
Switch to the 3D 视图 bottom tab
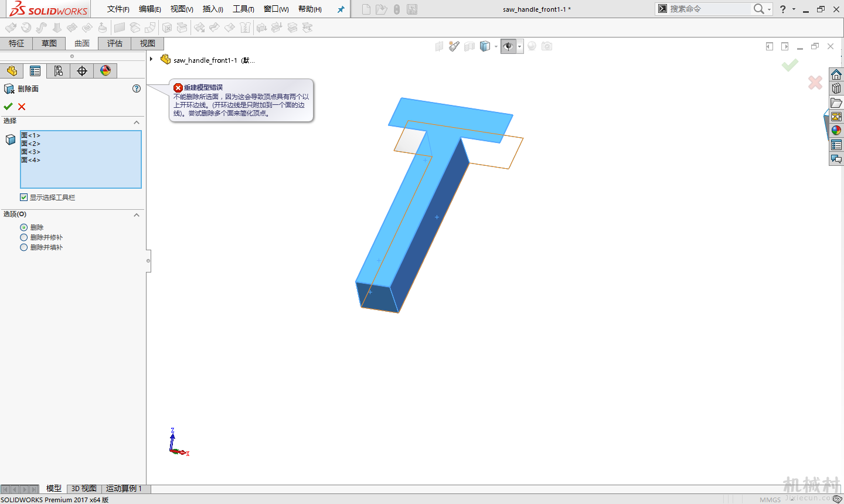[x=84, y=489]
